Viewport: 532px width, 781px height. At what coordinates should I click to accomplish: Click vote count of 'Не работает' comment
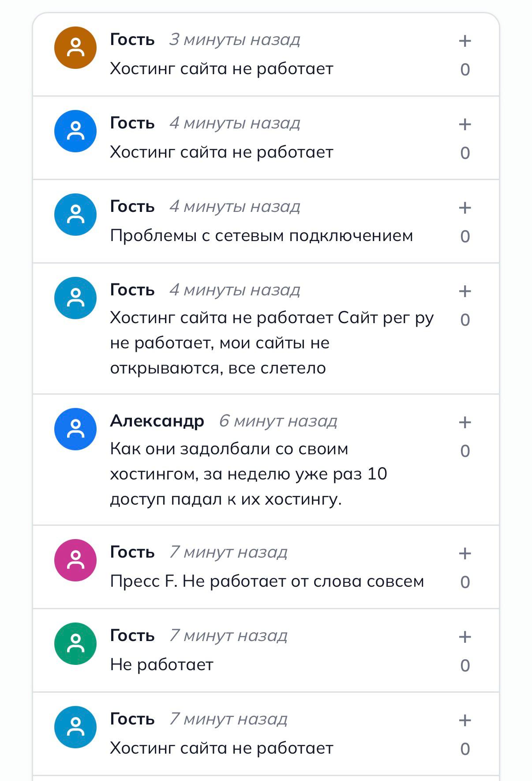click(465, 666)
